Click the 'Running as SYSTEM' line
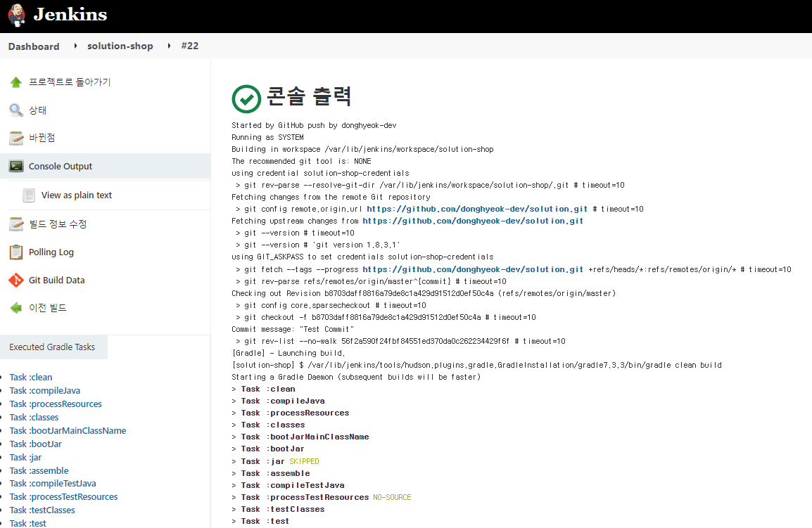812x528 pixels. tap(267, 137)
